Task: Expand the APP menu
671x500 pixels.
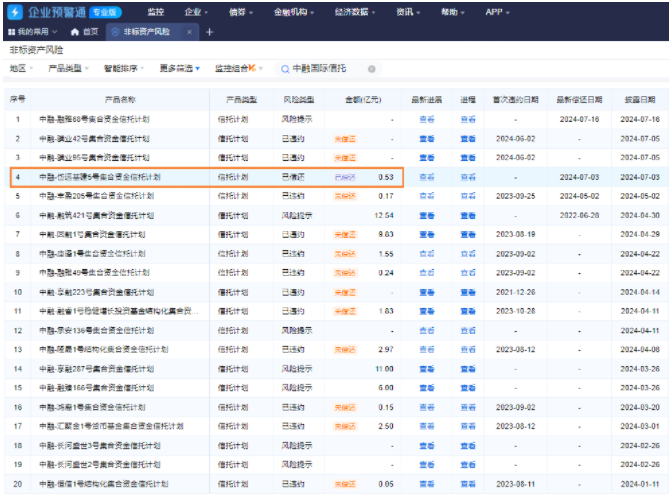Action: (x=498, y=12)
